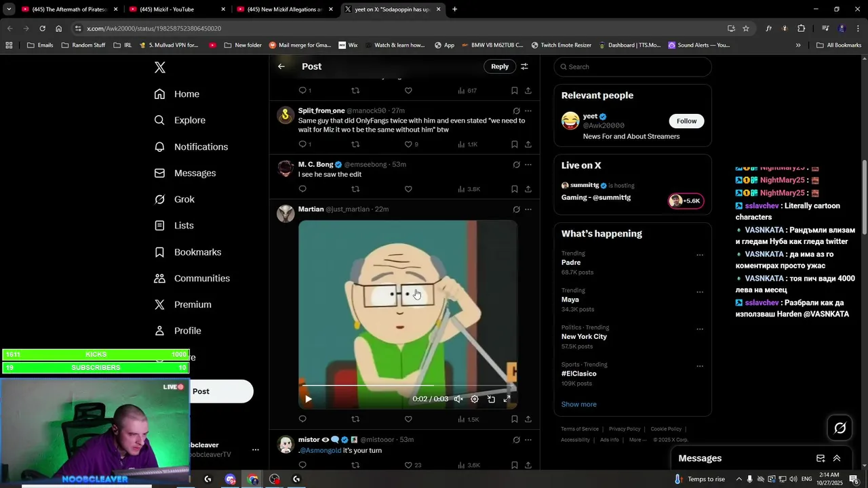Follow the yeet account
This screenshot has height=488, width=868.
[x=686, y=121]
